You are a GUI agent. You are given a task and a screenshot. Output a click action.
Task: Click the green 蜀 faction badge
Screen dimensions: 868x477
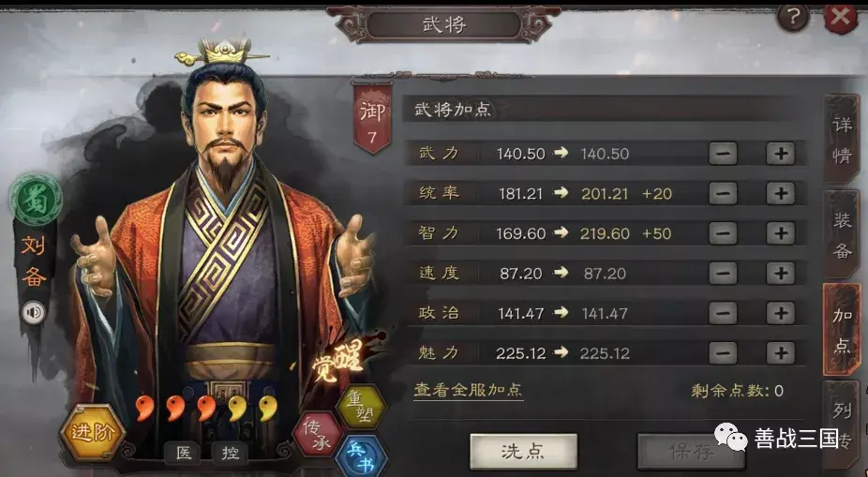tap(36, 199)
